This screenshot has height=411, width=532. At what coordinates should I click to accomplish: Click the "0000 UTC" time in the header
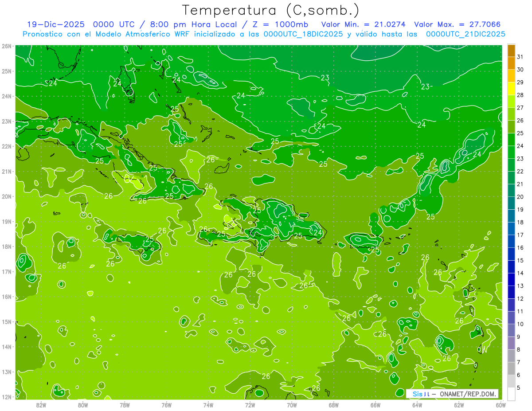click(114, 24)
